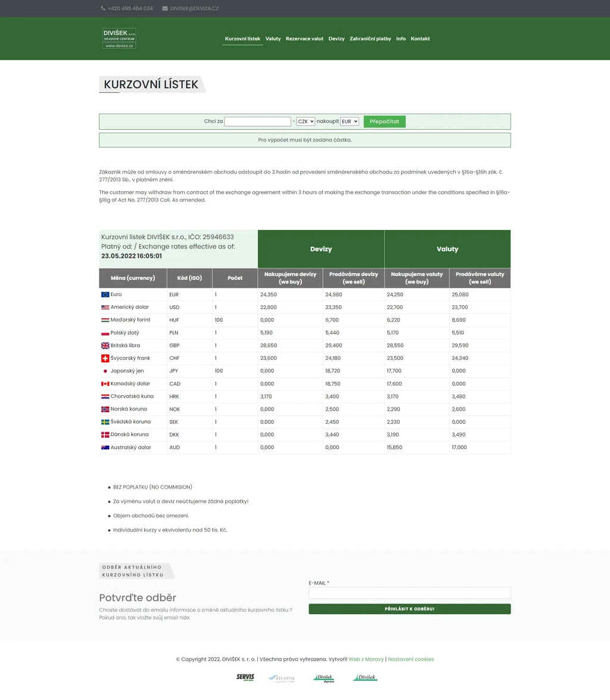Image resolution: width=610 pixels, height=700 pixels.
Task: Focus the E-mail subscription field
Action: pyautogui.click(x=409, y=593)
